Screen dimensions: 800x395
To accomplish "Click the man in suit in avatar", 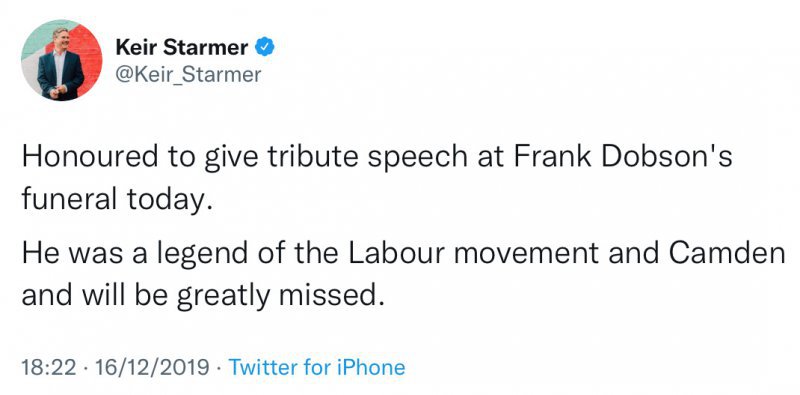I will tap(60, 64).
